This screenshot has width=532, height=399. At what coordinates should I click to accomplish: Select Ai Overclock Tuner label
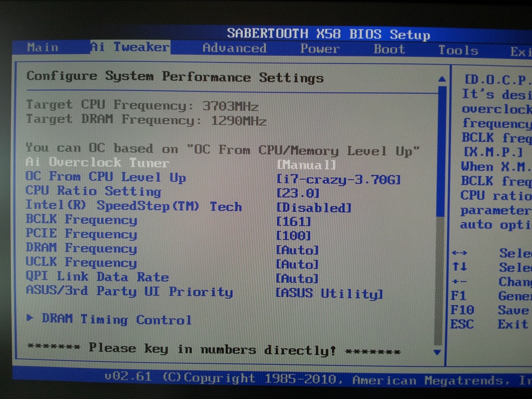click(97, 162)
